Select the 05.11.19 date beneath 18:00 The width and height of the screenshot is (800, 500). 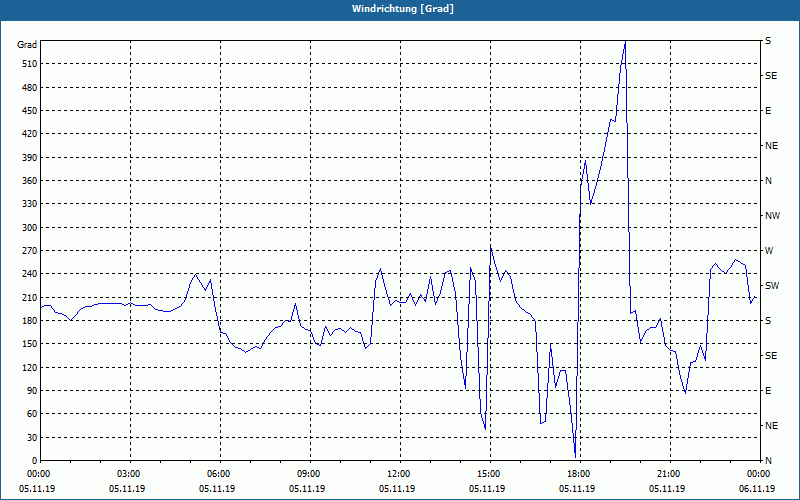pos(577,489)
